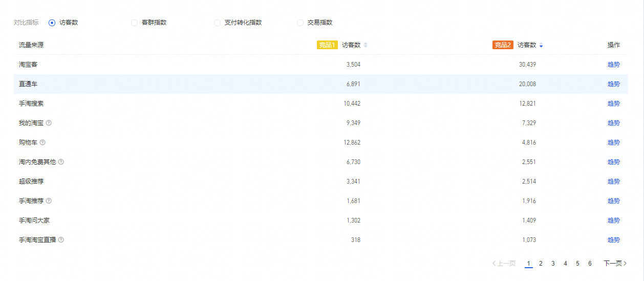Sort by 竞品2 访客数 column arrows
The image size is (644, 281).
541,45
